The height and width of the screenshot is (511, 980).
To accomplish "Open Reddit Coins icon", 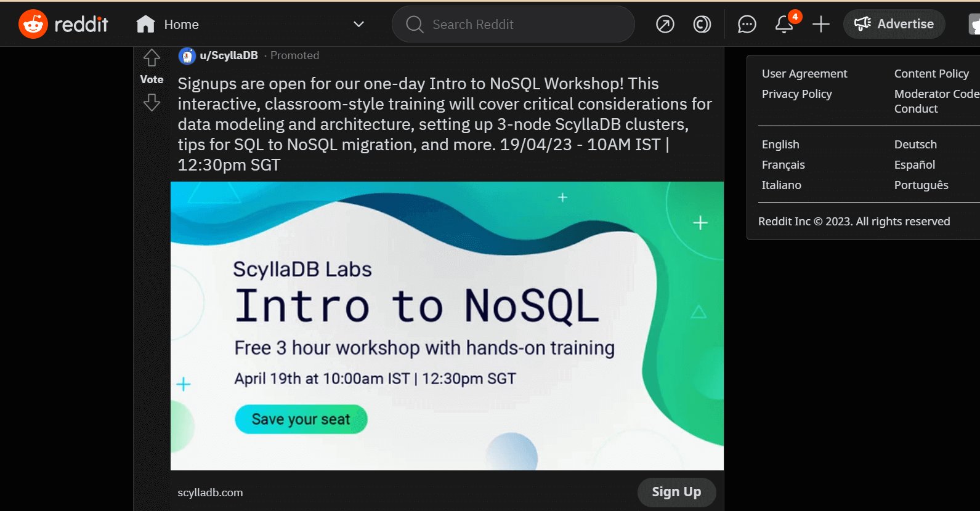I will coord(702,25).
